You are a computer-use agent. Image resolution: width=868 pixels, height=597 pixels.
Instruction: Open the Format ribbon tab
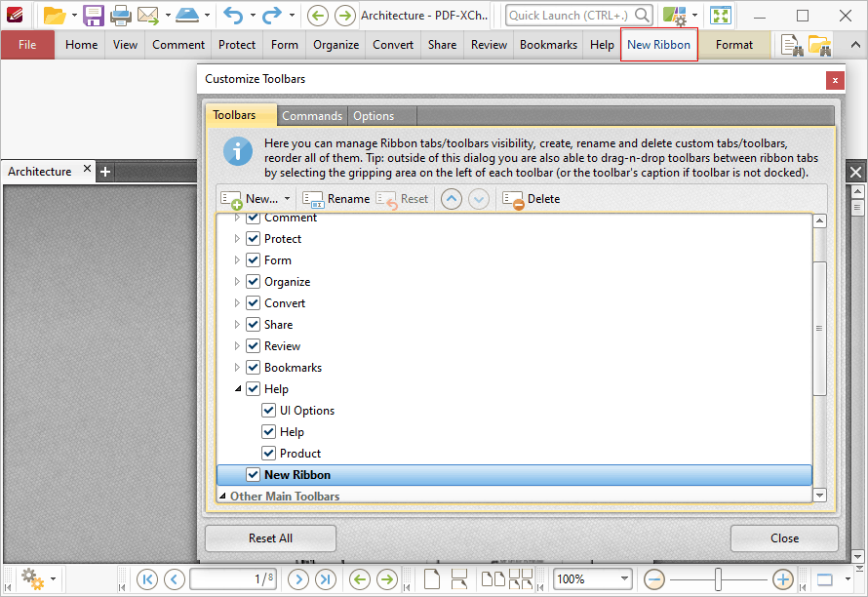point(734,45)
